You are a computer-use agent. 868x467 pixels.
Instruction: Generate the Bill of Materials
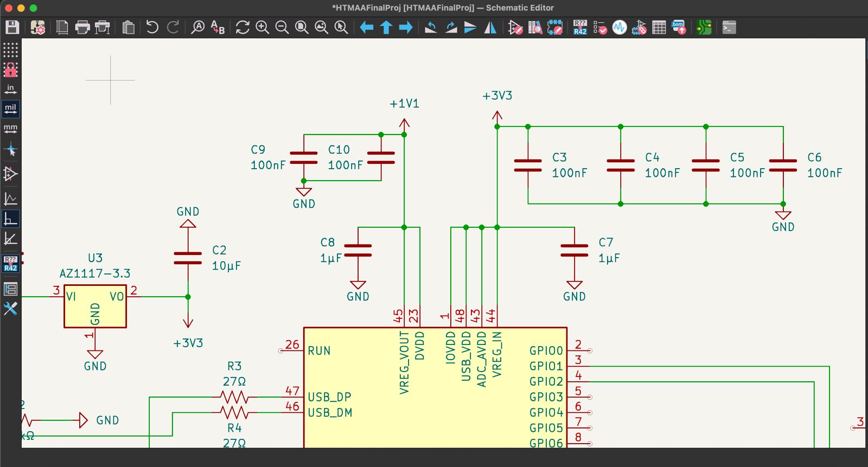[679, 27]
